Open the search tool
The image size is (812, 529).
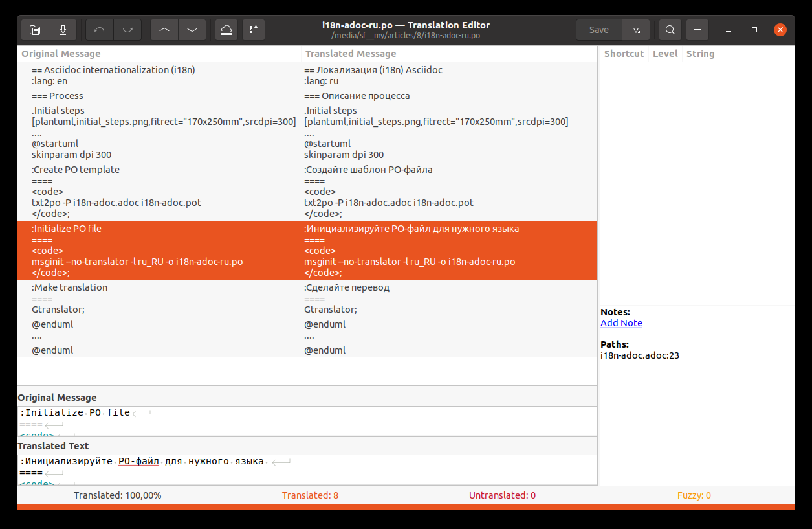(x=670, y=30)
